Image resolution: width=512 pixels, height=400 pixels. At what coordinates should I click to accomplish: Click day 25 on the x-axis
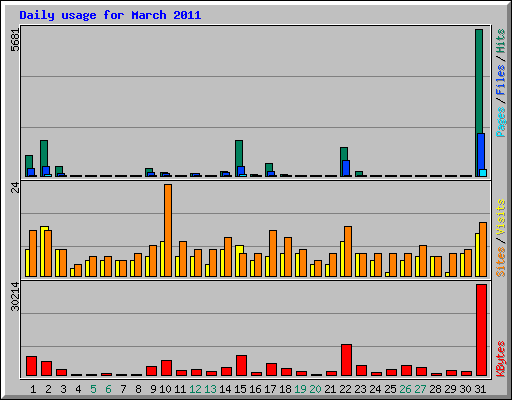pos(390,389)
